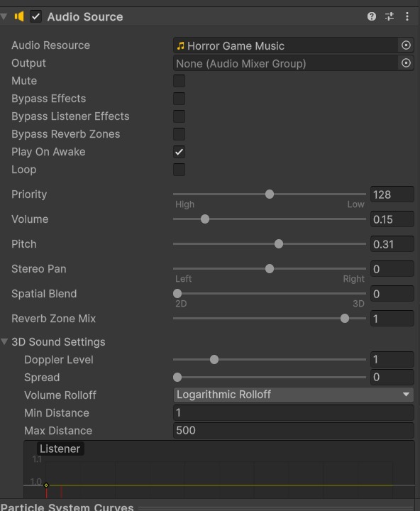This screenshot has height=511, width=420.
Task: Click the Pitch value field
Action: 392,244
